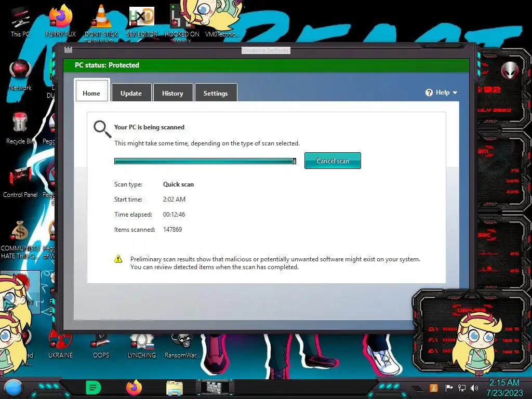This screenshot has height=399, width=532.
Task: Open Firefox from the taskbar
Action: coord(134,388)
